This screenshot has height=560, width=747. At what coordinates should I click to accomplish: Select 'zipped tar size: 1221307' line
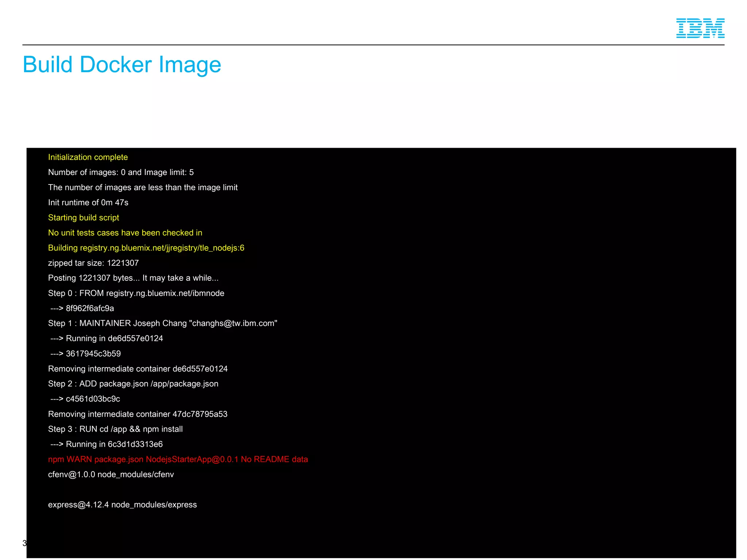click(x=93, y=263)
